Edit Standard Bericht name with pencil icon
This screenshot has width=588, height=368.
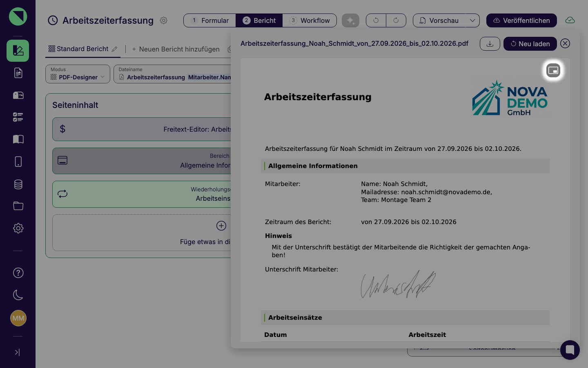pyautogui.click(x=115, y=49)
